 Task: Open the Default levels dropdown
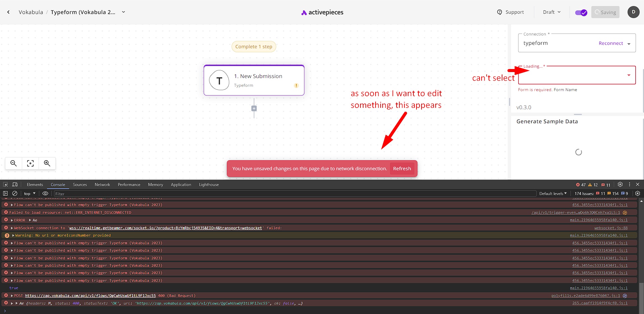[553, 193]
